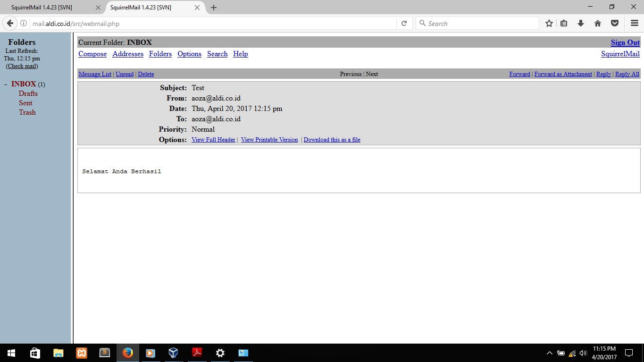644x362 pixels.
Task: Click the battery tray icon
Action: [561, 353]
